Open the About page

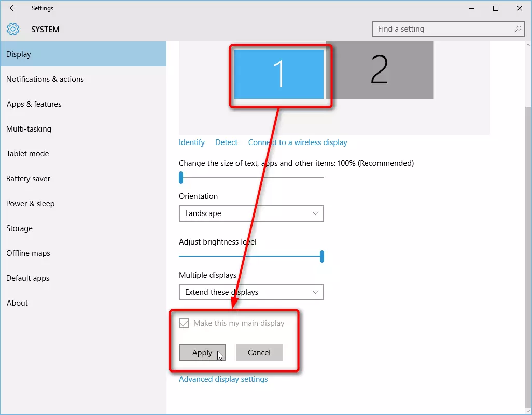(x=83, y=303)
